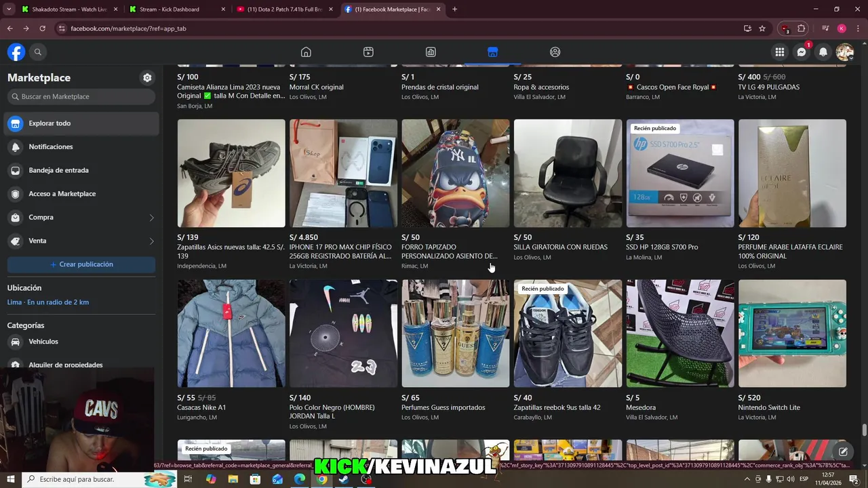This screenshot has width=868, height=488.
Task: Open the Mesedora rocking chair photo
Action: (x=680, y=333)
